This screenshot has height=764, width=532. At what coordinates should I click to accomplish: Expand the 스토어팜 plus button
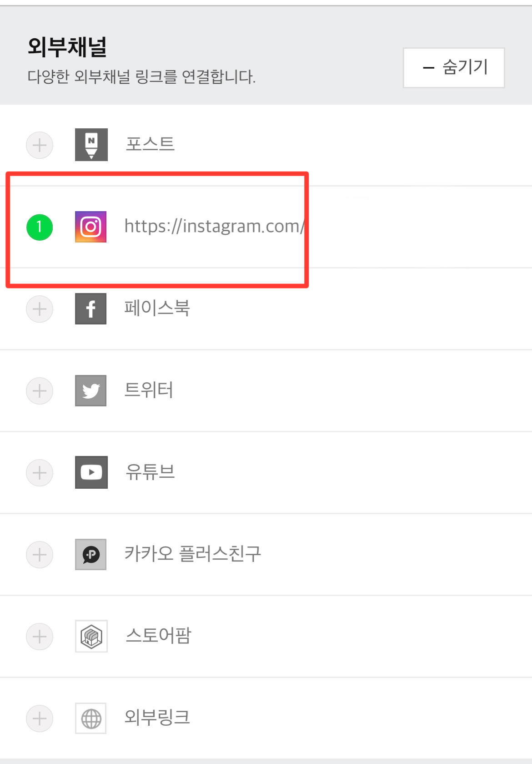tap(40, 637)
